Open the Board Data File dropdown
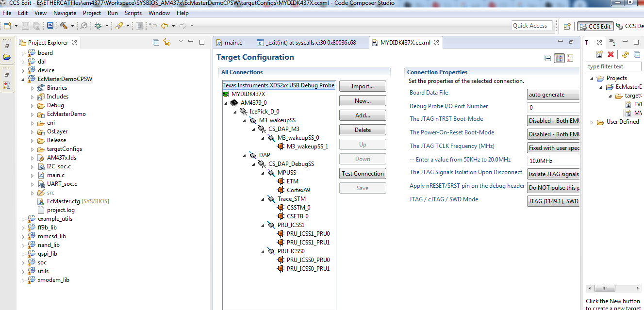The width and height of the screenshot is (644, 310). (x=553, y=95)
